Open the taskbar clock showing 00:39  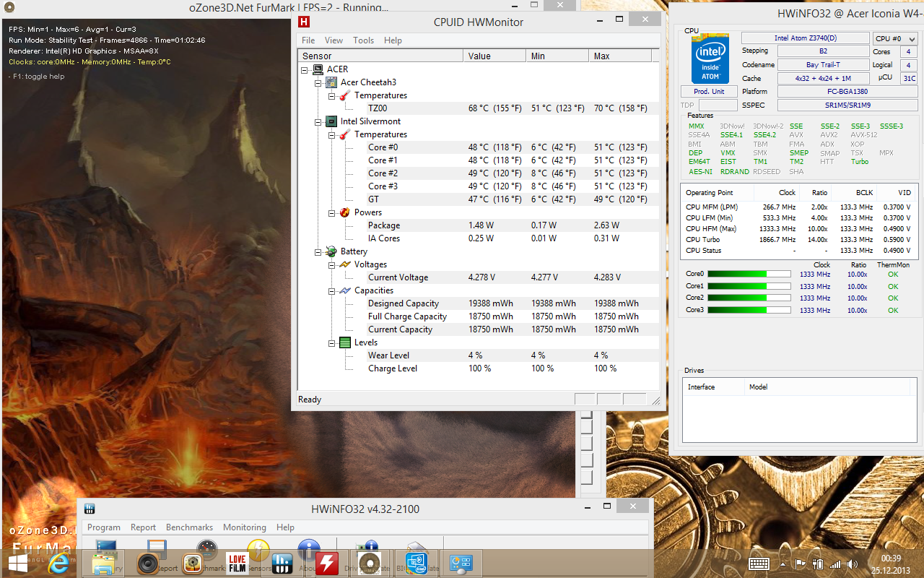tap(891, 564)
